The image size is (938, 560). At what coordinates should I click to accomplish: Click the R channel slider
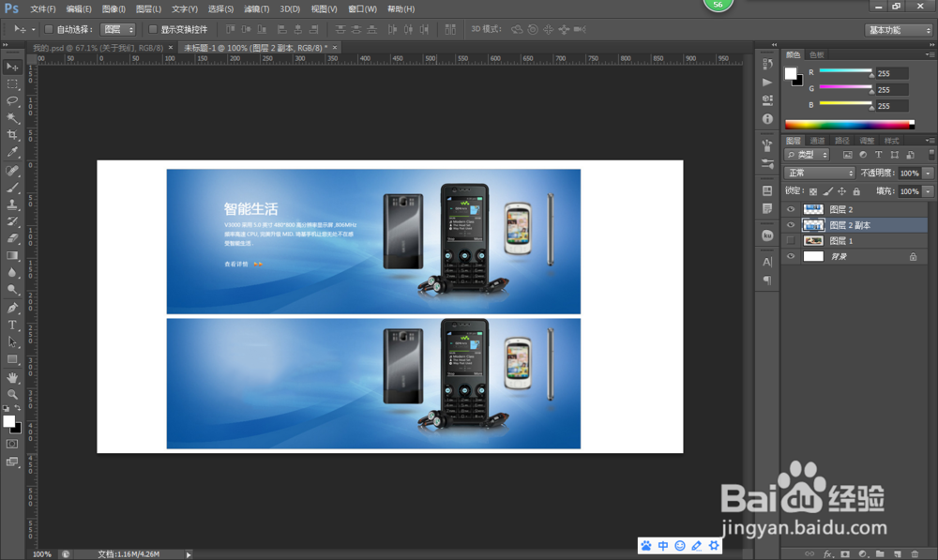pyautogui.click(x=845, y=71)
